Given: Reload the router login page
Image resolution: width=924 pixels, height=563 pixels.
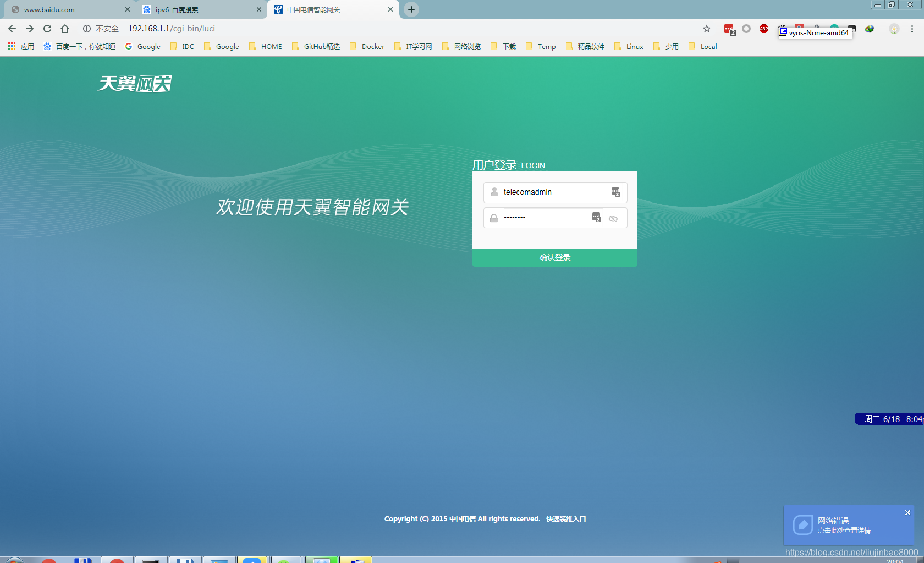Looking at the screenshot, I should coord(47,29).
